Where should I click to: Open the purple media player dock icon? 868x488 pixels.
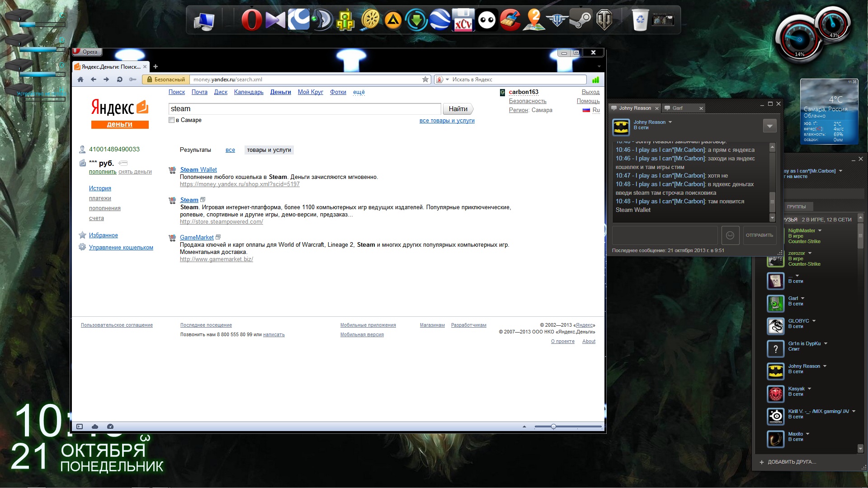point(275,20)
